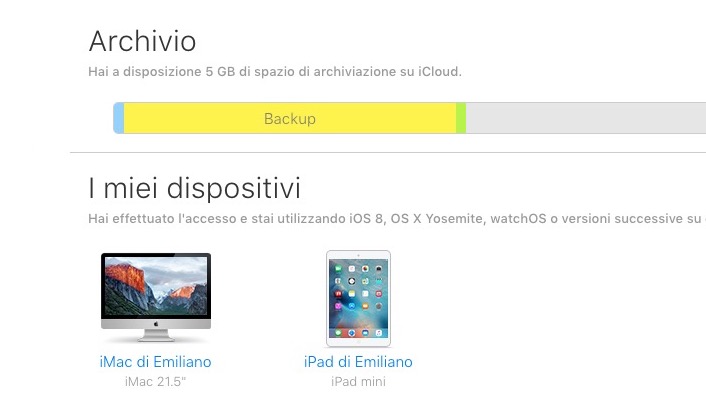Click the blue segment of storage bar
The image size is (706, 409).
(119, 118)
